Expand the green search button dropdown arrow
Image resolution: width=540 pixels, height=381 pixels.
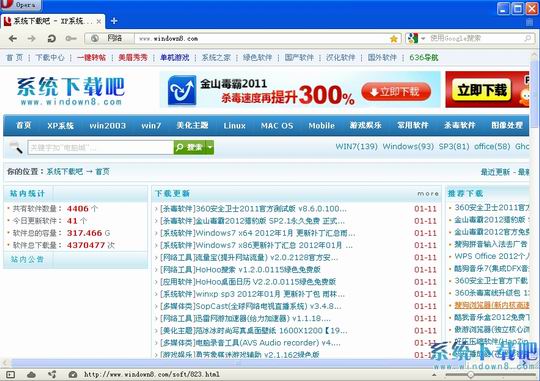pos(210,147)
